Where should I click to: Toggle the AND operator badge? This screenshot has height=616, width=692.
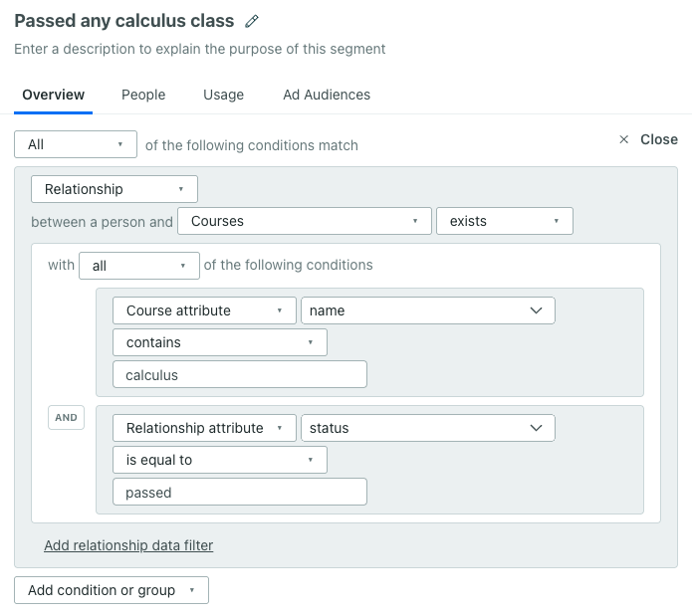coord(66,418)
